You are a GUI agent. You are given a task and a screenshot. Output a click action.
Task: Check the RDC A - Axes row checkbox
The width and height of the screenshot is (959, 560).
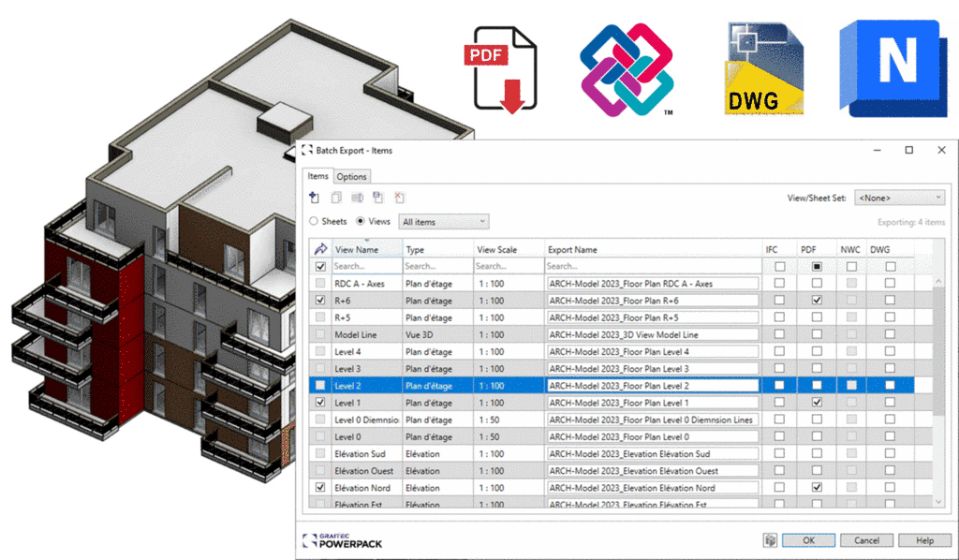[x=320, y=284]
